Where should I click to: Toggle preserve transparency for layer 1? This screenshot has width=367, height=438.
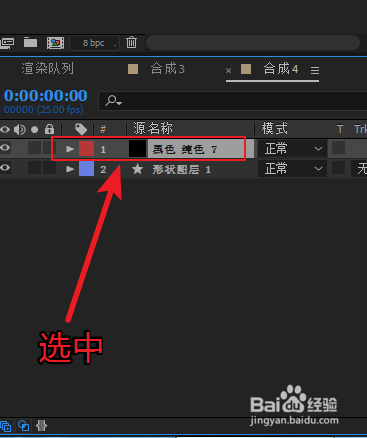tap(338, 148)
